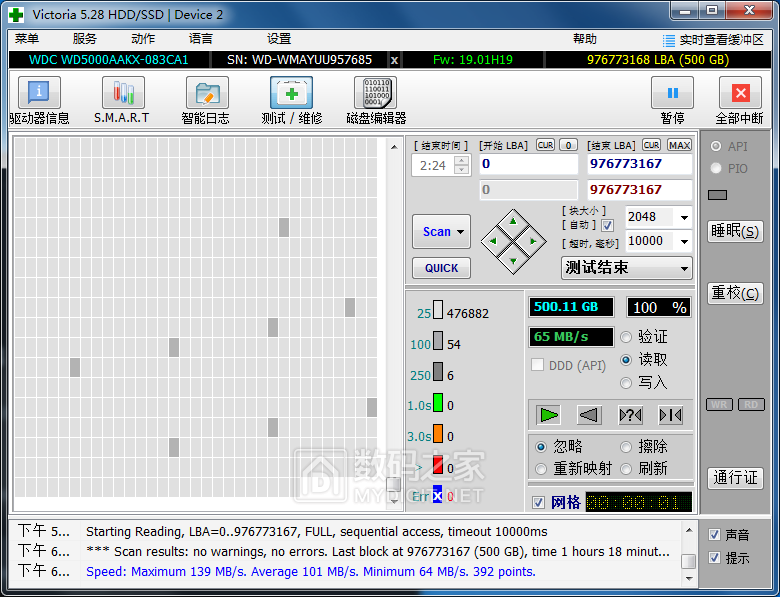Open 实时查看缓冲区 buffer live view
The width and height of the screenshot is (780, 597).
(713, 40)
